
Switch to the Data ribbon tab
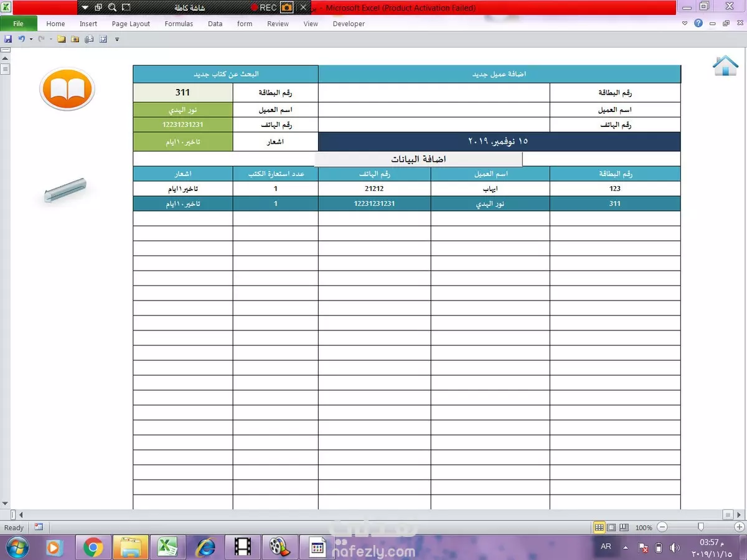(215, 24)
